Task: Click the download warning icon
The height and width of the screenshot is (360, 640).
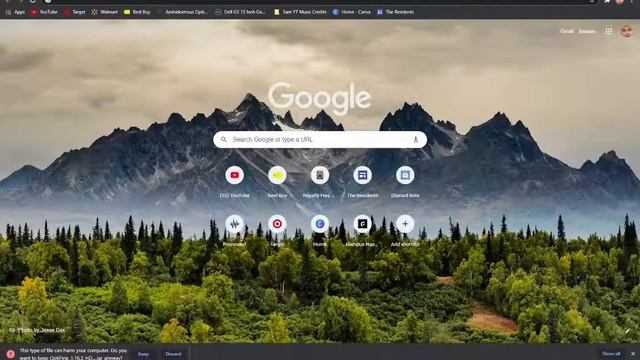Action: tap(11, 354)
